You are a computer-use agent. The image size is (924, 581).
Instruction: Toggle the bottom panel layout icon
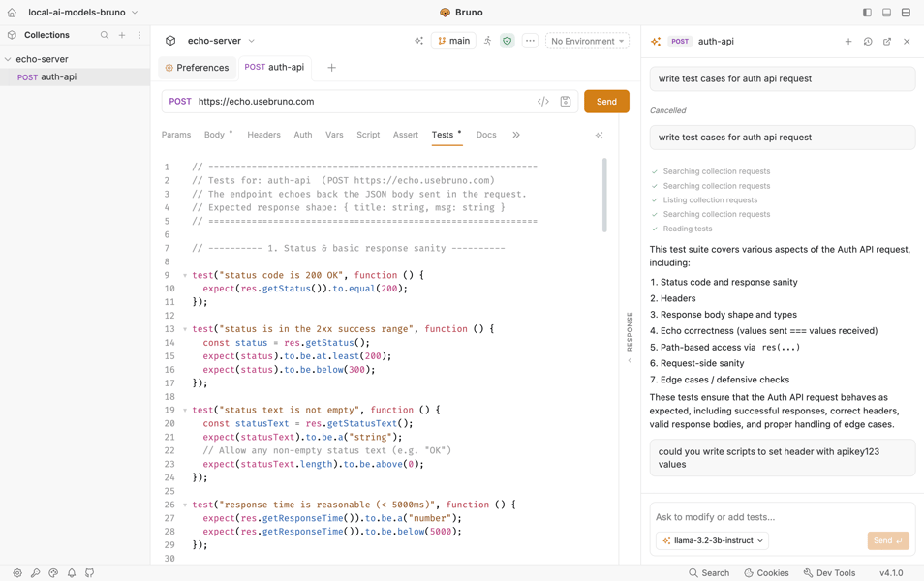pos(886,13)
